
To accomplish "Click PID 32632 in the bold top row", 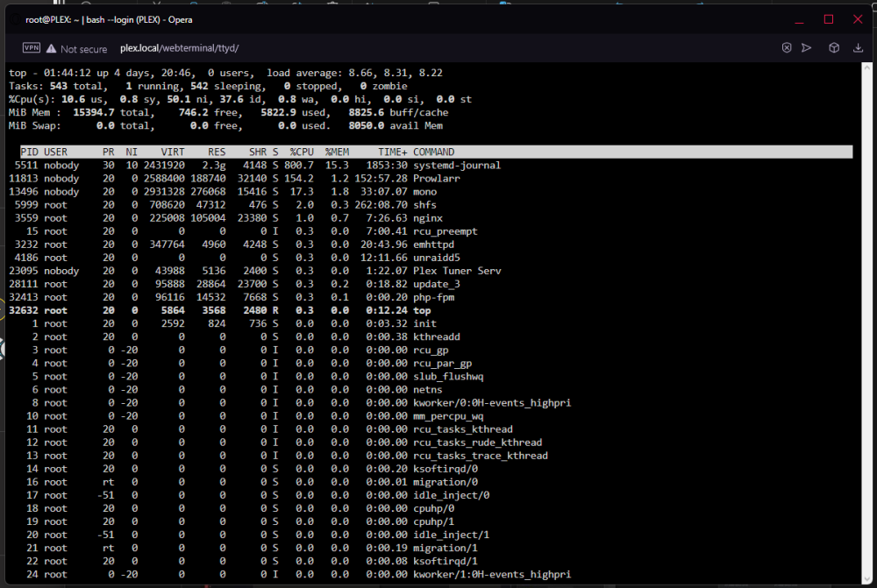I will coord(24,310).
